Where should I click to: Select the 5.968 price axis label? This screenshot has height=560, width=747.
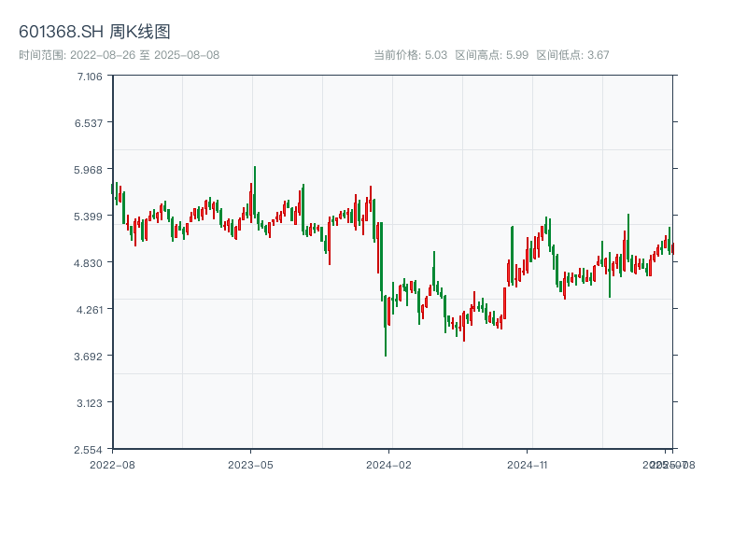click(x=89, y=169)
